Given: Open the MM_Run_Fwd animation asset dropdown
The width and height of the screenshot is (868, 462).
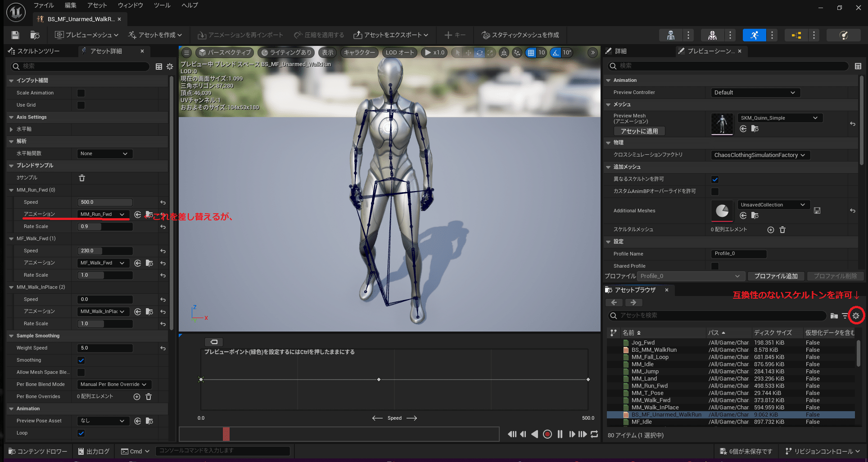Looking at the screenshot, I should 103,215.
